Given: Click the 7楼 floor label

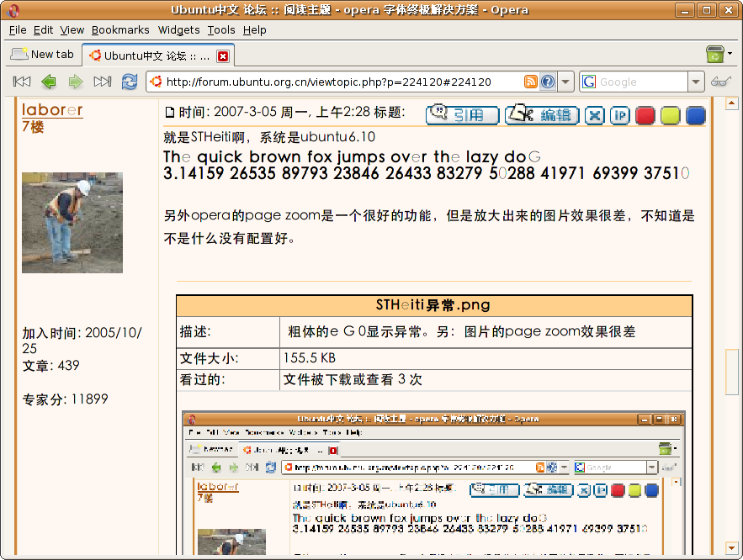Looking at the screenshot, I should tap(33, 127).
